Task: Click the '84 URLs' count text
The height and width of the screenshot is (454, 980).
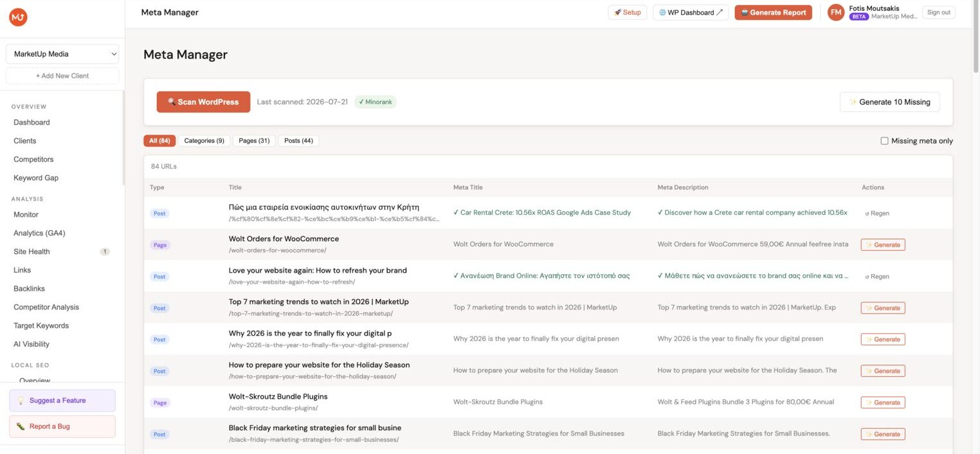Action: coord(164,167)
